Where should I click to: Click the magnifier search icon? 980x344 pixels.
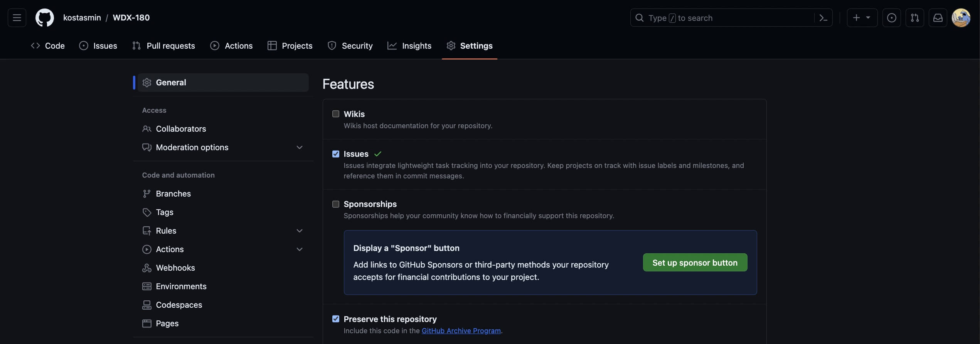click(x=640, y=18)
